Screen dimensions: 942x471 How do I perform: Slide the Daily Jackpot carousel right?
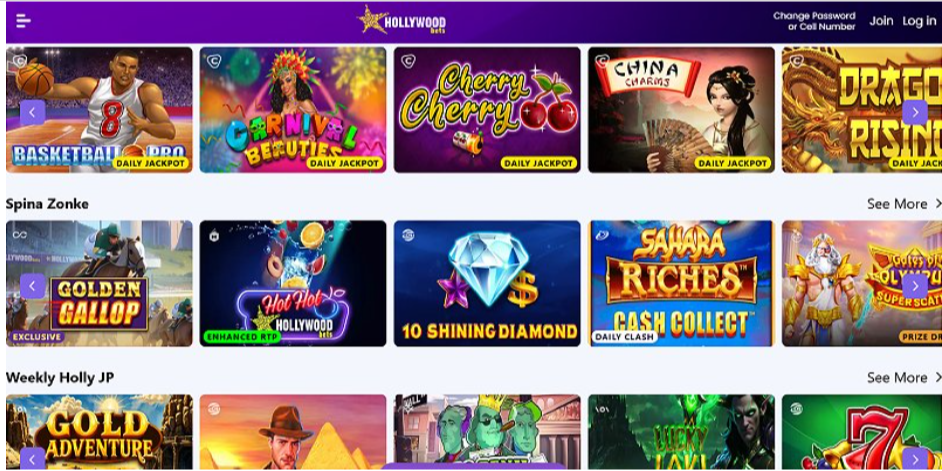coord(914,112)
